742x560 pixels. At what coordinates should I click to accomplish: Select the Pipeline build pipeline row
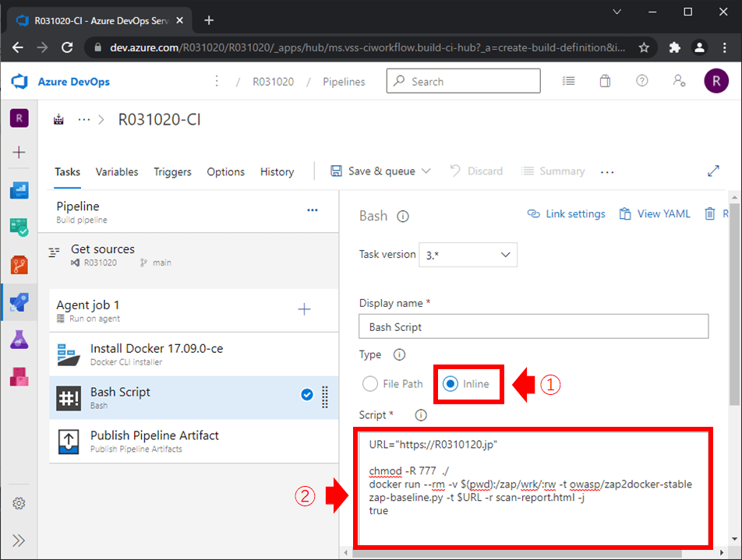(x=189, y=212)
